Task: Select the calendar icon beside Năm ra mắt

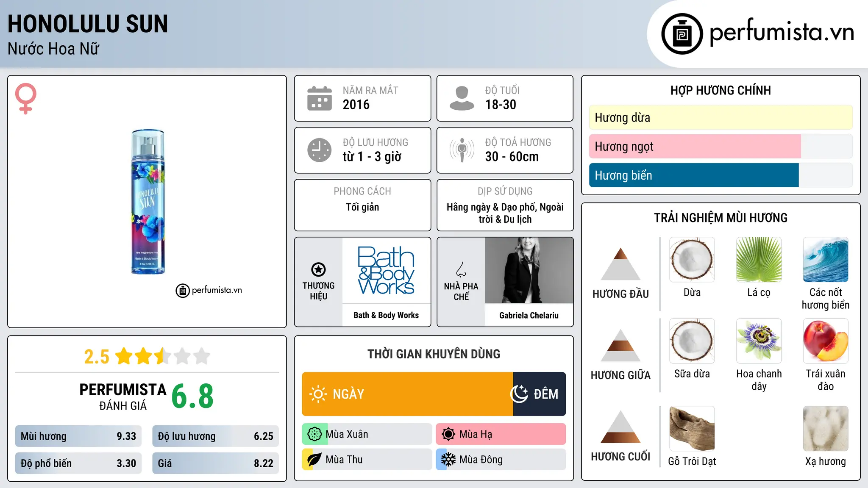Action: point(320,98)
